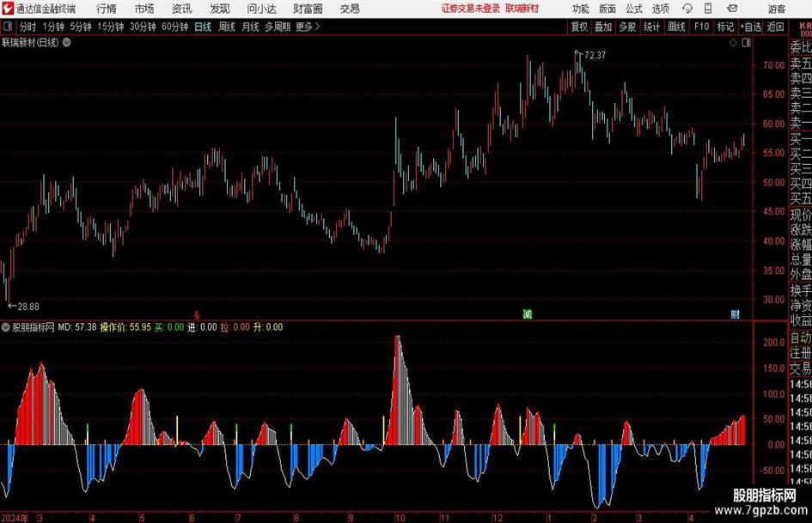Expand the 联瑞新材(日线) chart dropdown arrow
The image size is (812, 523).
pos(67,42)
